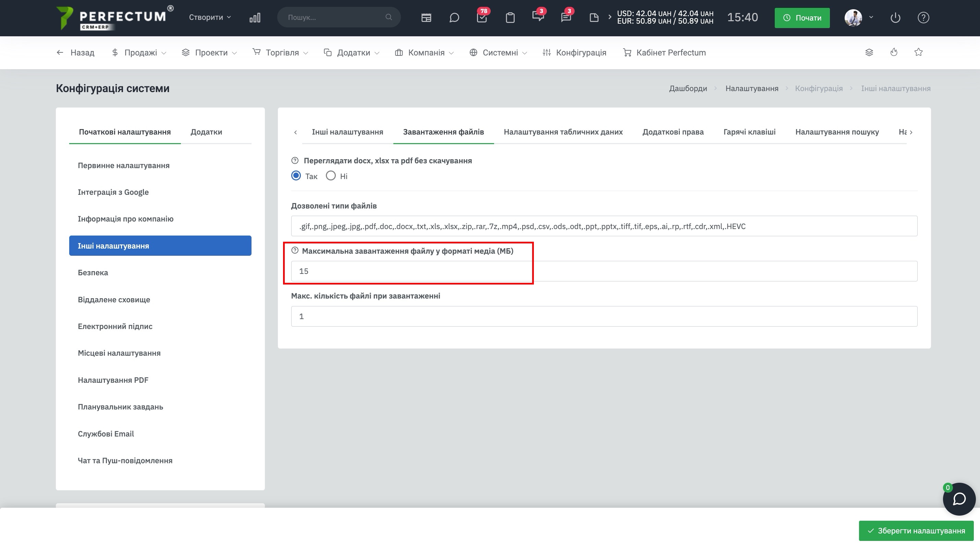Open Налаштування breadcrumb link

pyautogui.click(x=751, y=88)
